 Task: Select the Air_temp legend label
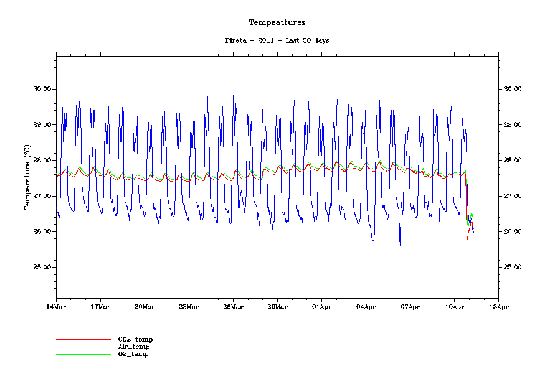(134, 347)
